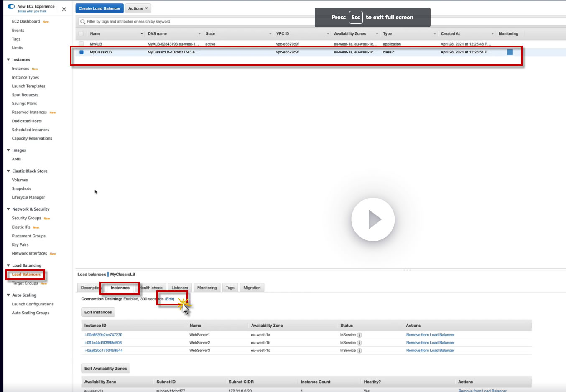Image resolution: width=566 pixels, height=392 pixels.
Task: Play the video with the large play button
Action: coord(373,219)
